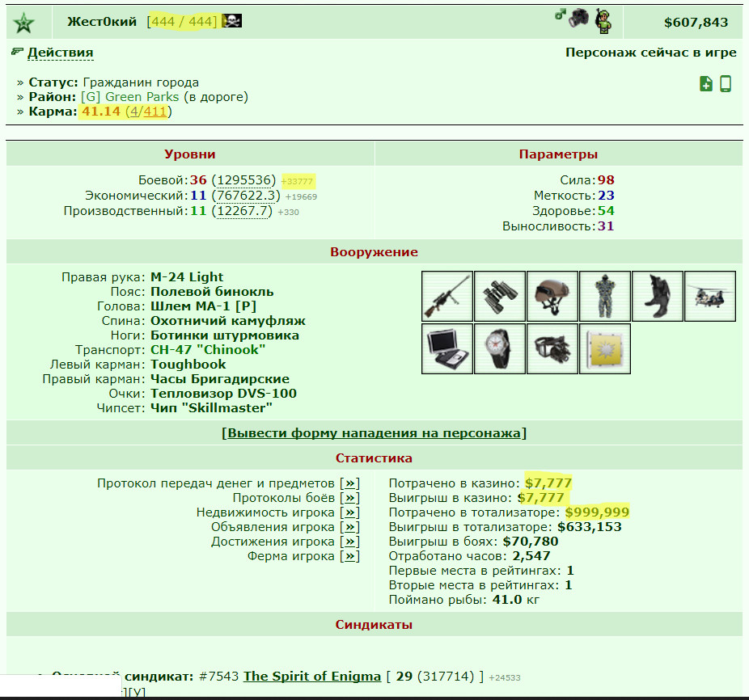Viewport: 749px width, 700px height.
Task: Click the Меткость value 23
Action: [606, 196]
